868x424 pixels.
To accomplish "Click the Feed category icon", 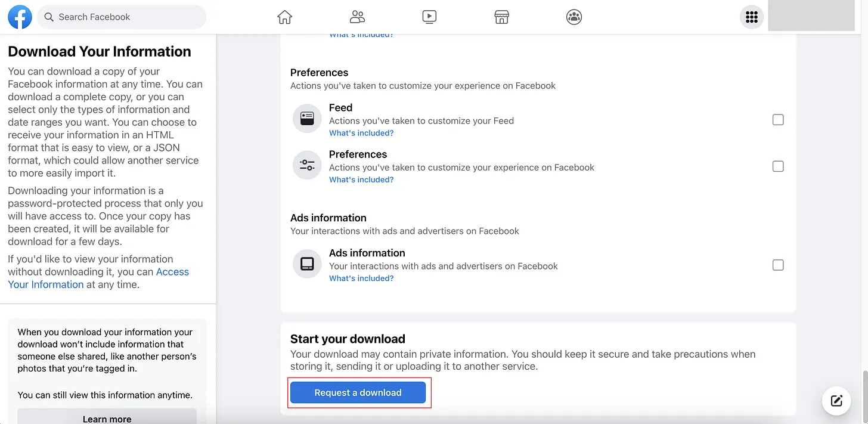I will (307, 119).
